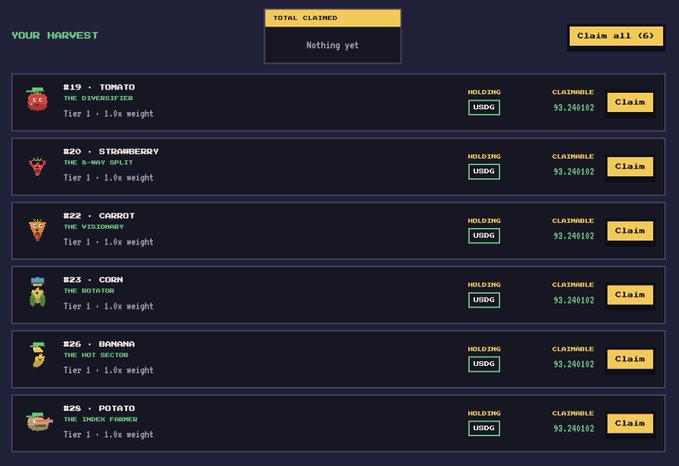Image resolution: width=679 pixels, height=466 pixels.
Task: Claim rewards for #26 Banana
Action: 630,359
